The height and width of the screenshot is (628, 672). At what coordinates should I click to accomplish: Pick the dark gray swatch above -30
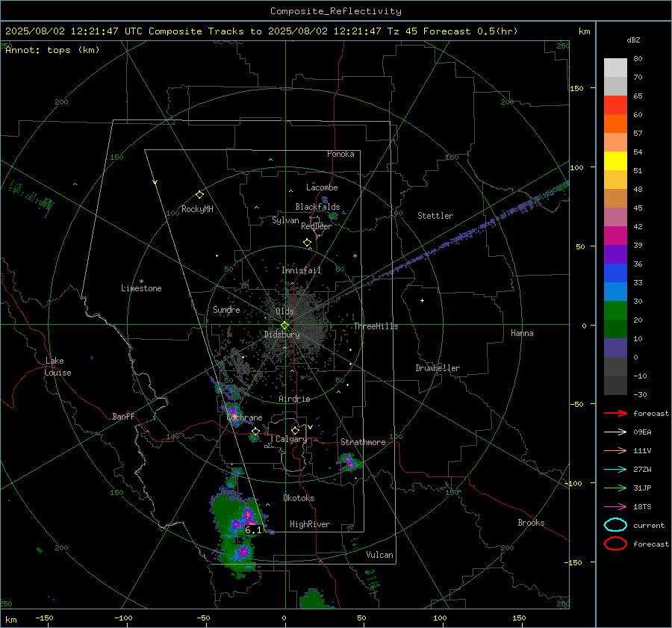click(615, 385)
